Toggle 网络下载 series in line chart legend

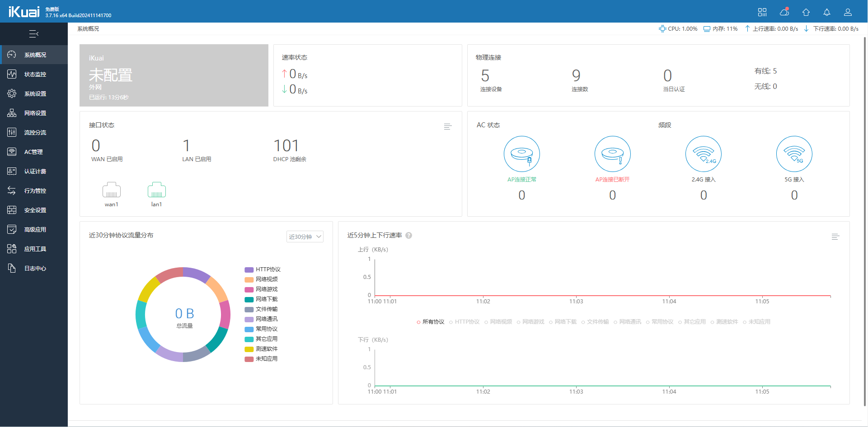tap(563, 322)
